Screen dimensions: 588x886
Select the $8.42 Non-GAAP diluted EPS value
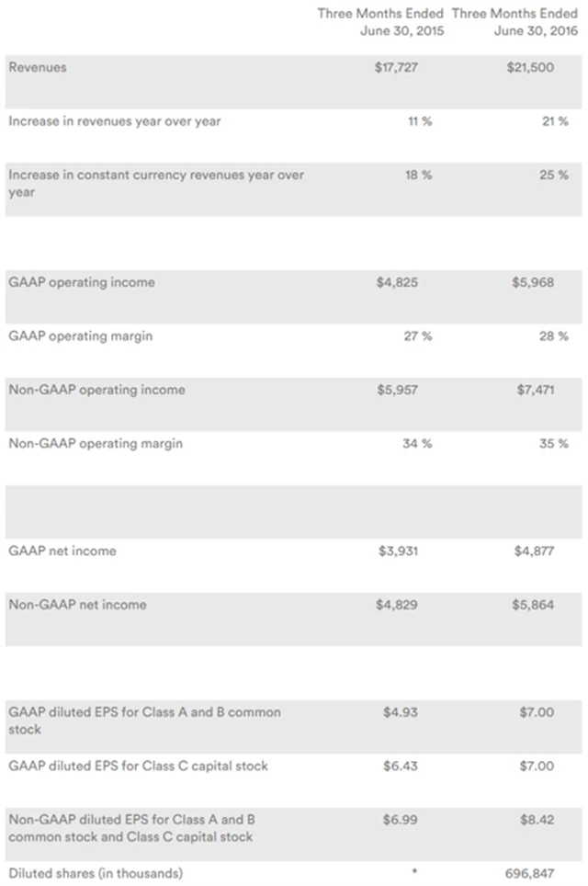point(537,819)
